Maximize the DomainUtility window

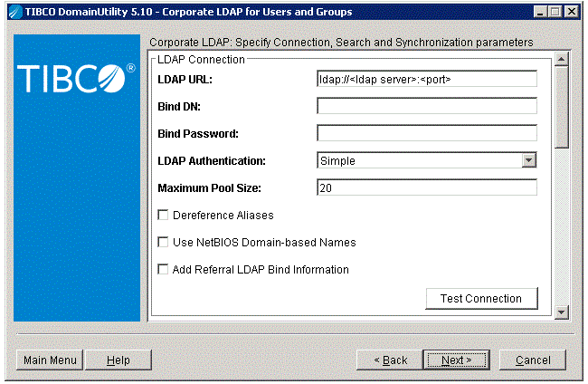click(555, 12)
